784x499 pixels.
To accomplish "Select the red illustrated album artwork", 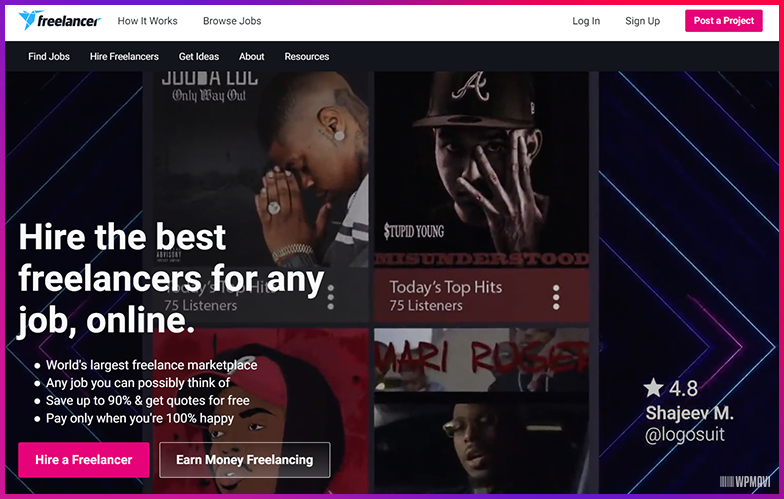I will pyautogui.click(x=260, y=411).
